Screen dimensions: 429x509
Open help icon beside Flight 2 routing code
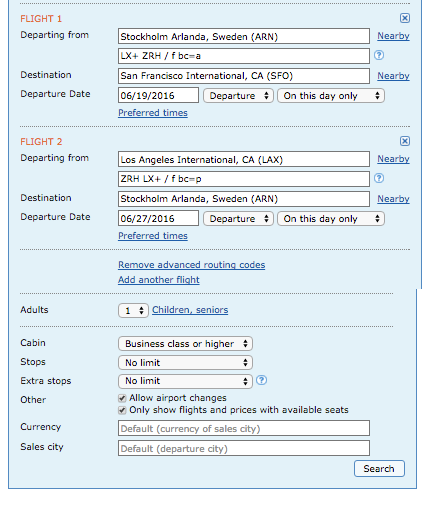pos(379,178)
